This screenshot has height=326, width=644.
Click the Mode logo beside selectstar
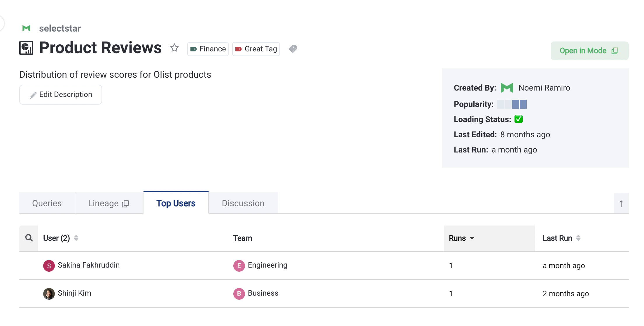point(26,28)
